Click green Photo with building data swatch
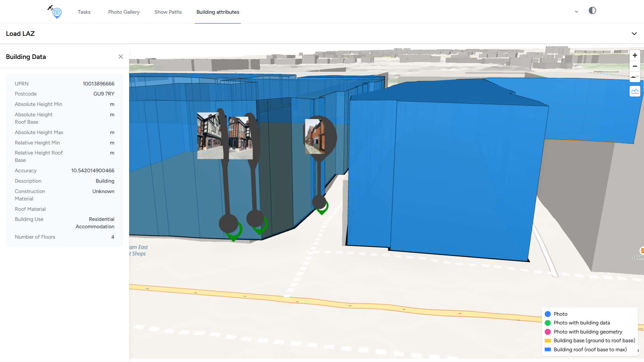 point(548,323)
